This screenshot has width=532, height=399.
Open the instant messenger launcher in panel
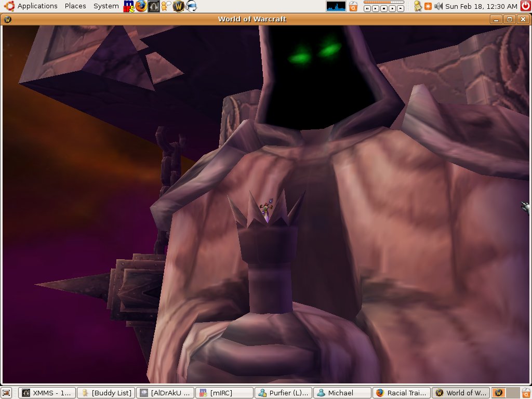pos(166,6)
